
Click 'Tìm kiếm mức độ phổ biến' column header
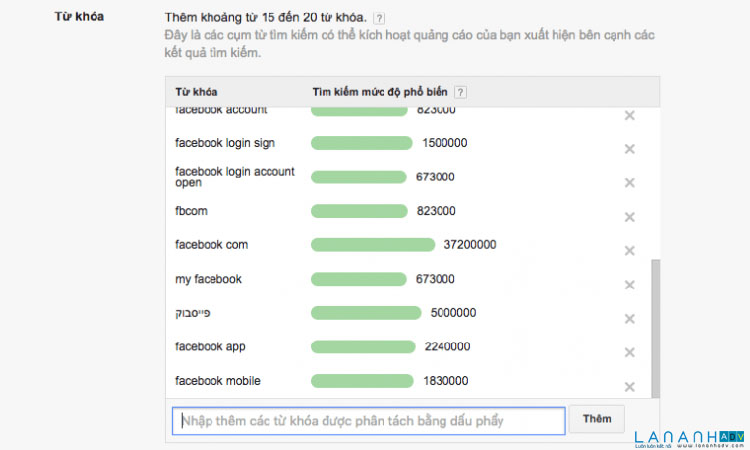[381, 92]
